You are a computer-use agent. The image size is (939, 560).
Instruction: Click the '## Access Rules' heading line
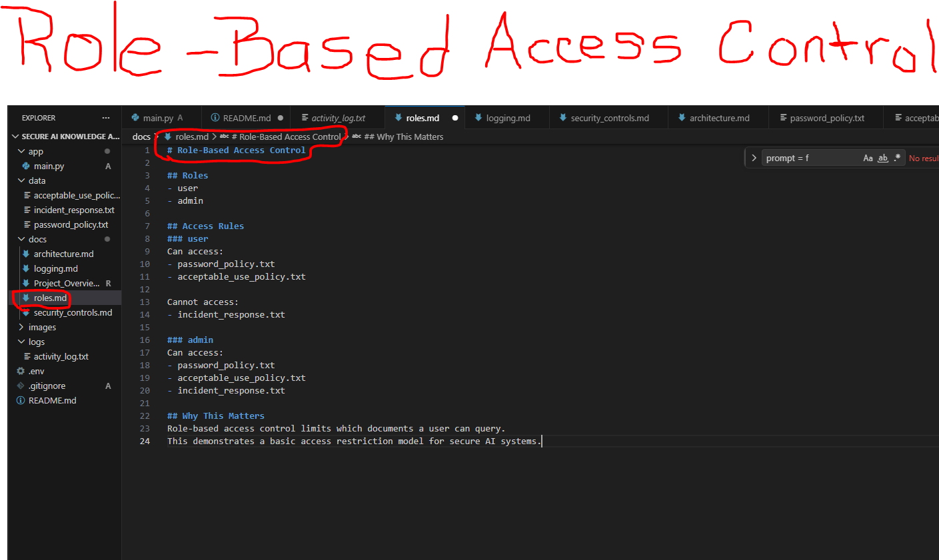point(205,226)
